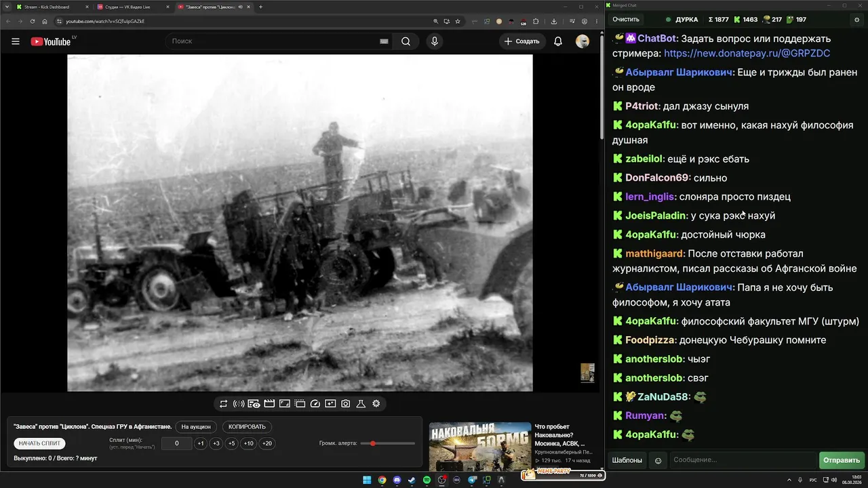Viewport: 868px width, 488px height.
Task: Open the on-screen keyboard in search box
Action: tap(384, 41)
